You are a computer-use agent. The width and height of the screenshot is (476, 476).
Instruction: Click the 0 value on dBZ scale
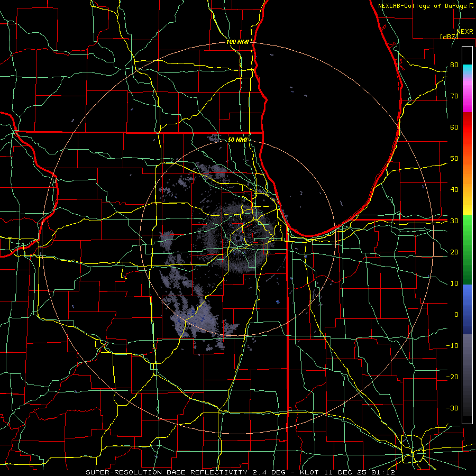[456, 315]
